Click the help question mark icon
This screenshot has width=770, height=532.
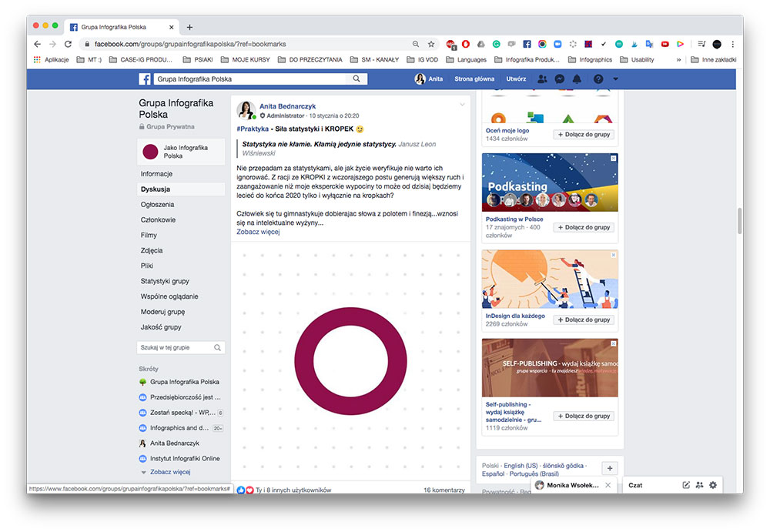coord(598,79)
